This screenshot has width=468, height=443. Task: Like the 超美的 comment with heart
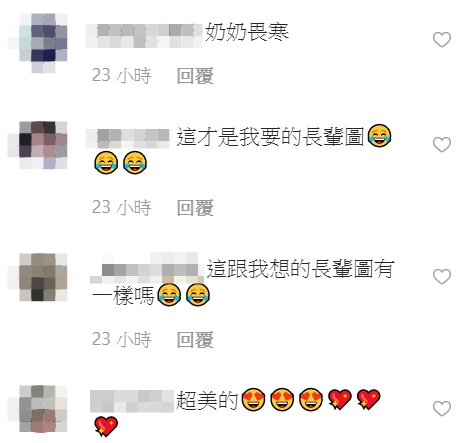[x=442, y=408]
